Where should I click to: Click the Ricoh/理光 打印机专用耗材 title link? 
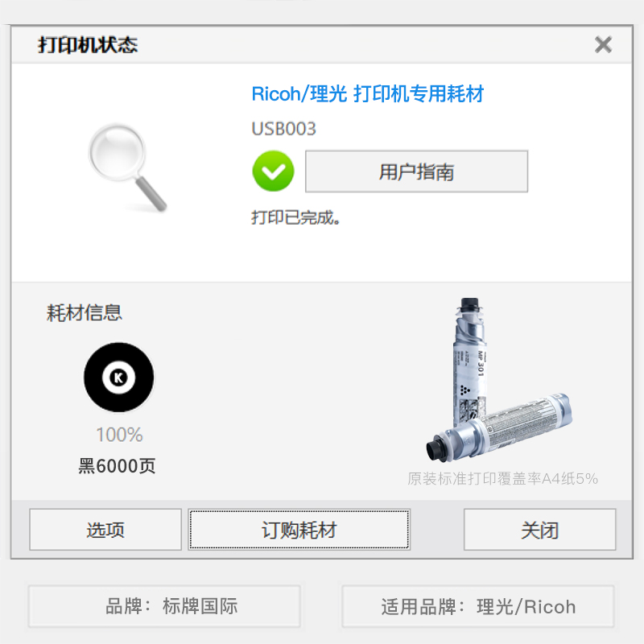368,93
